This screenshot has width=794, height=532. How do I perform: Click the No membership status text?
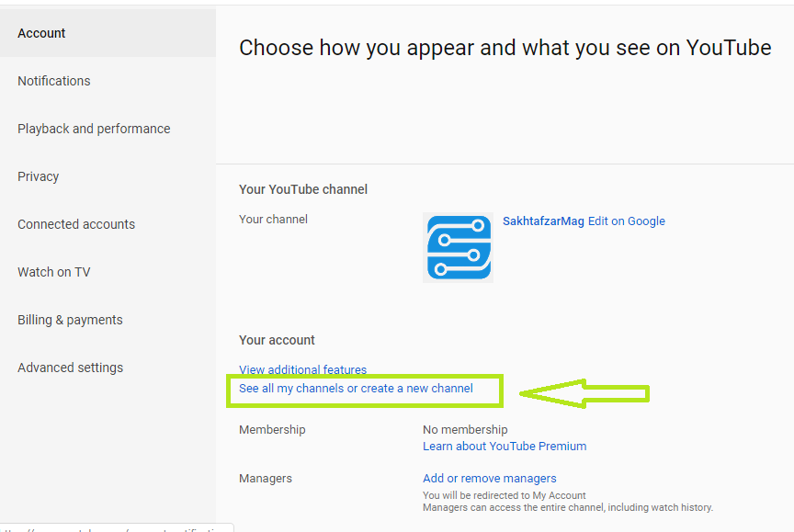[x=465, y=429]
